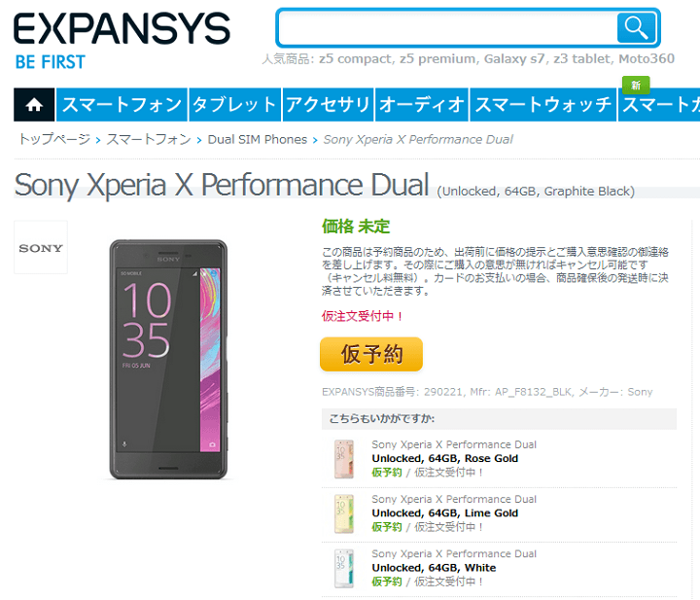This screenshot has width=700, height=600.
Task: Open the スマートウォッチ navigation tab
Action: [542, 105]
